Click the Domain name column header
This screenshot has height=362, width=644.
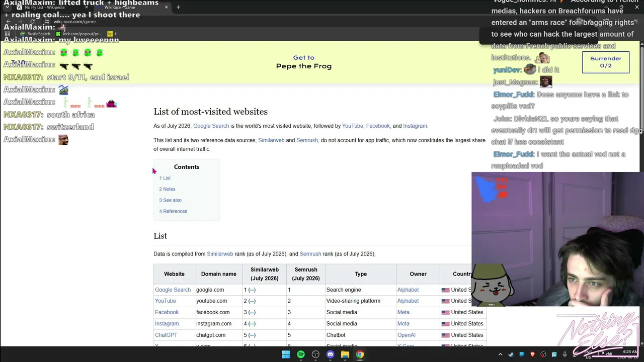[219, 274]
